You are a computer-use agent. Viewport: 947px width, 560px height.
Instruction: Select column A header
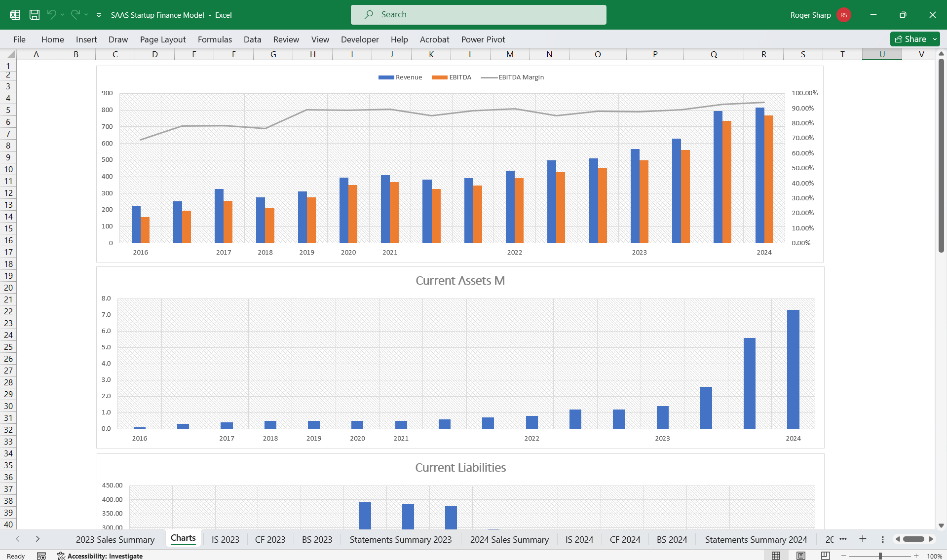[36, 54]
